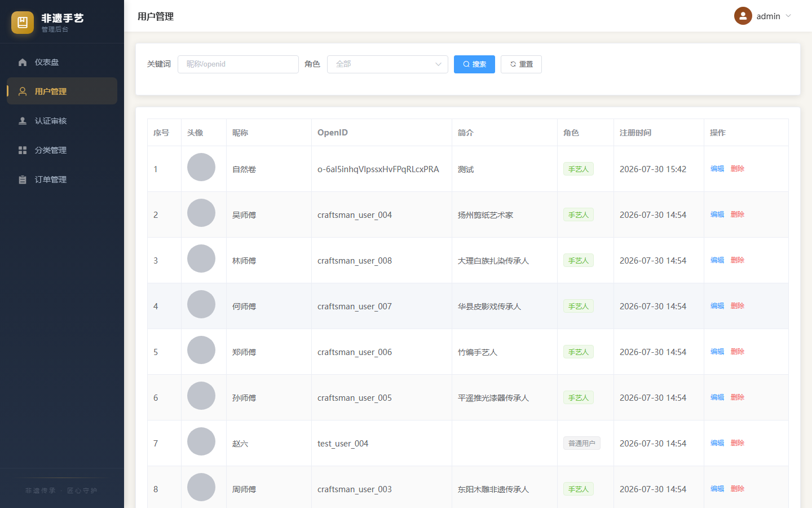Delete the user 自然卷
812x508 pixels.
point(738,169)
